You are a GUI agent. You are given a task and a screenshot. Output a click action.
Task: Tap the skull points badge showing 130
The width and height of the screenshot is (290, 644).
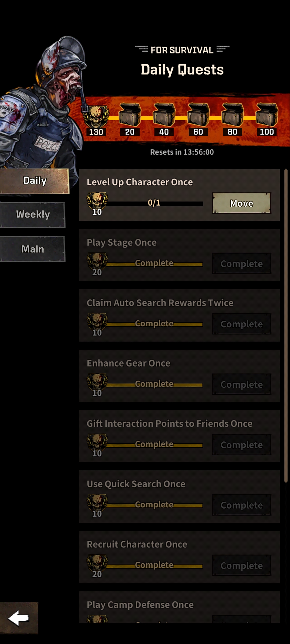click(x=96, y=118)
